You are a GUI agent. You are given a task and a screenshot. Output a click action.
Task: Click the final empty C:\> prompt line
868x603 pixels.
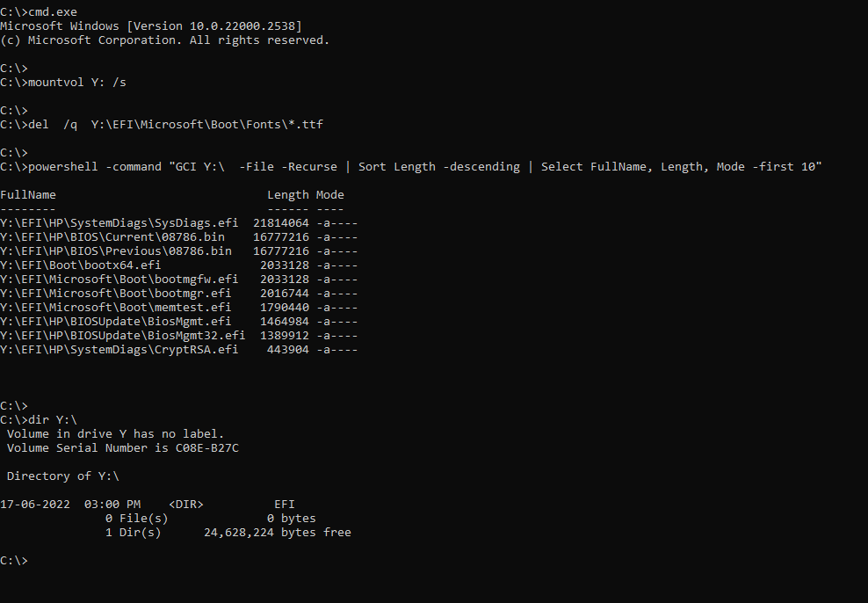point(14,560)
